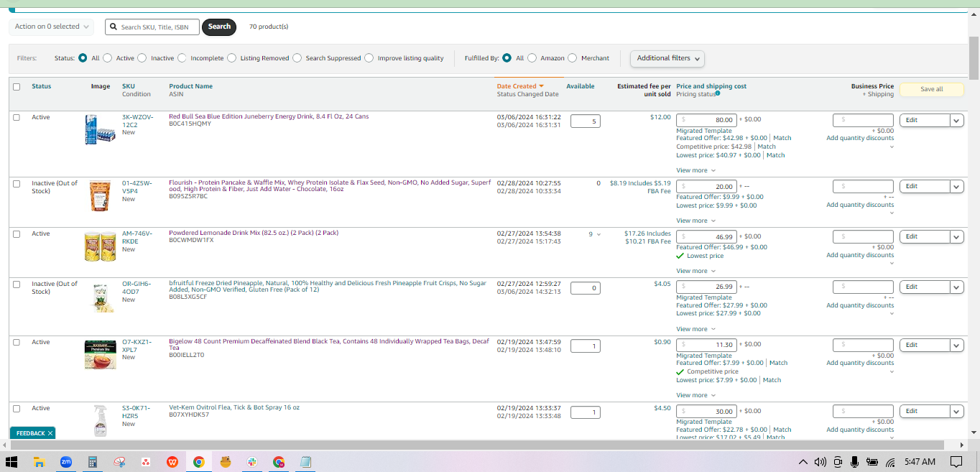Open Edit dropdown arrow for Powdered Lemonade
The height and width of the screenshot is (472, 980).
[956, 237]
